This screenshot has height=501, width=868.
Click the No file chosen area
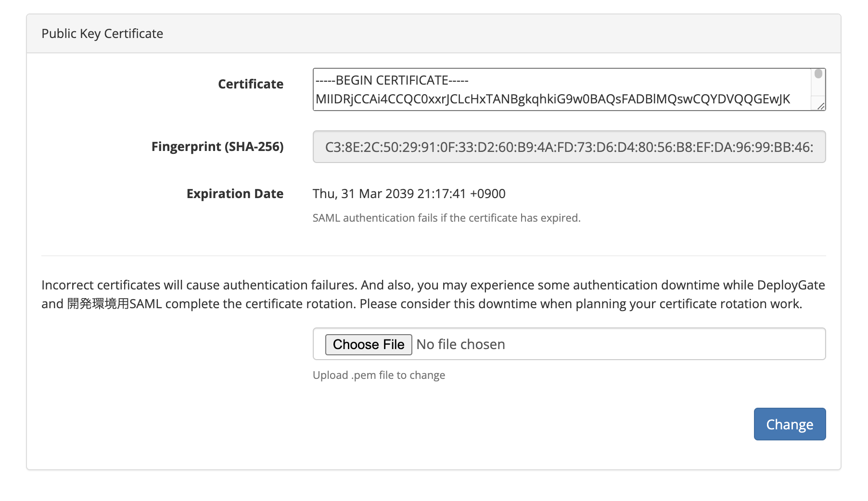click(461, 344)
